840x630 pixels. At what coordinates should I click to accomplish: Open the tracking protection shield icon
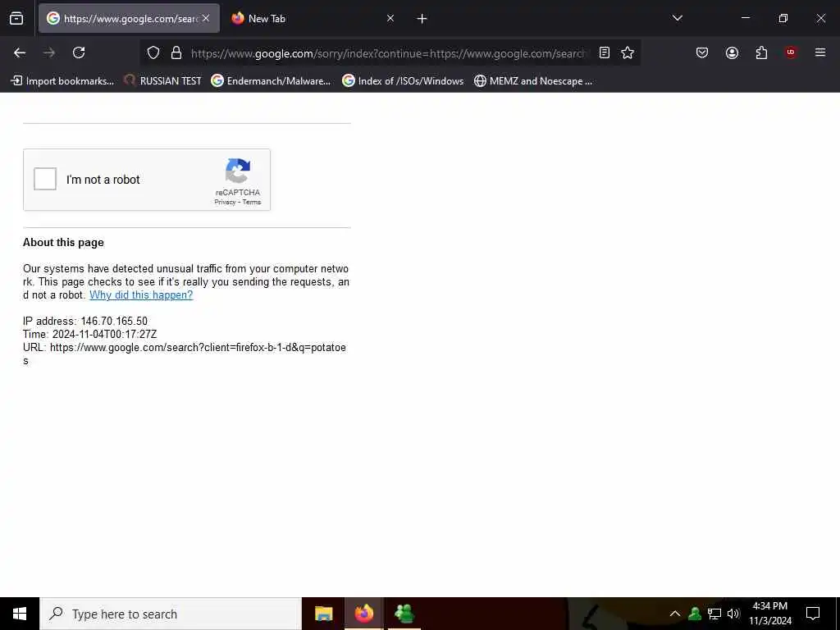(153, 52)
